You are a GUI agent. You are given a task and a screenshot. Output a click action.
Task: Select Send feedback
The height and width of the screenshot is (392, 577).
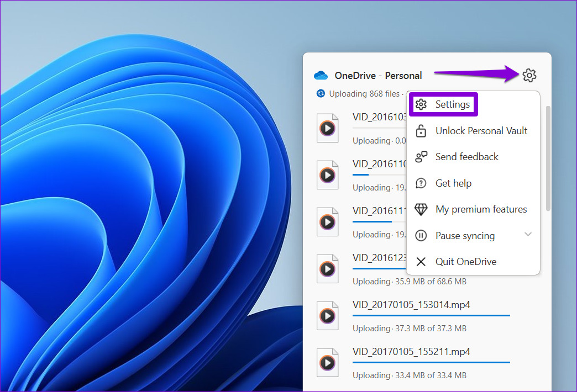467,157
